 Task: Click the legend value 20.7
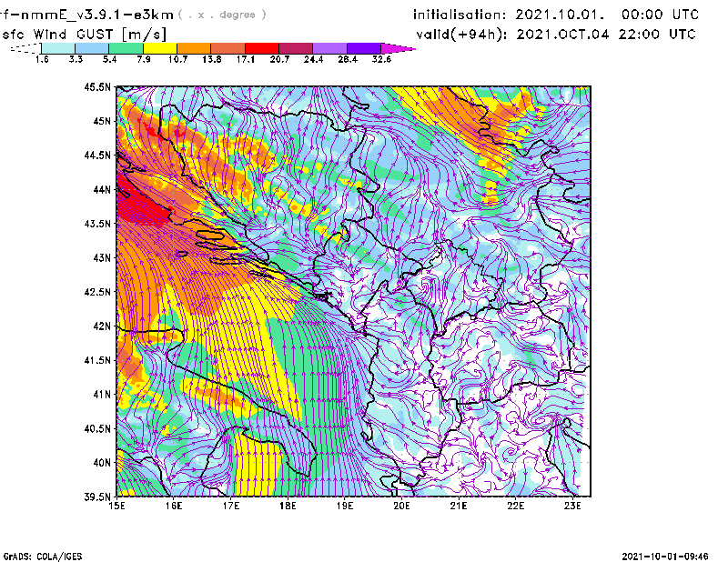(x=279, y=59)
